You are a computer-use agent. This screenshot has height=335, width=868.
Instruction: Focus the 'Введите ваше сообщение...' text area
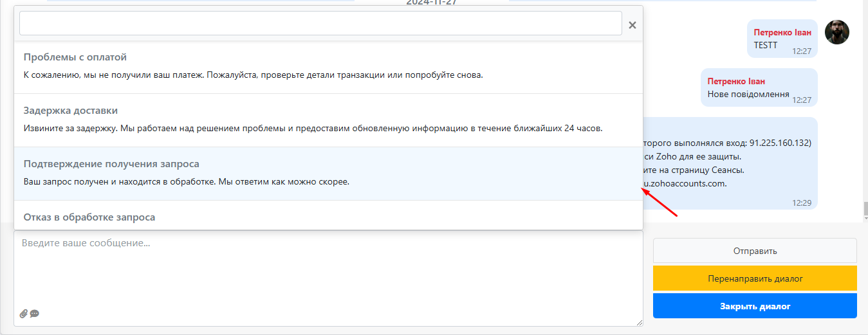pos(328,278)
